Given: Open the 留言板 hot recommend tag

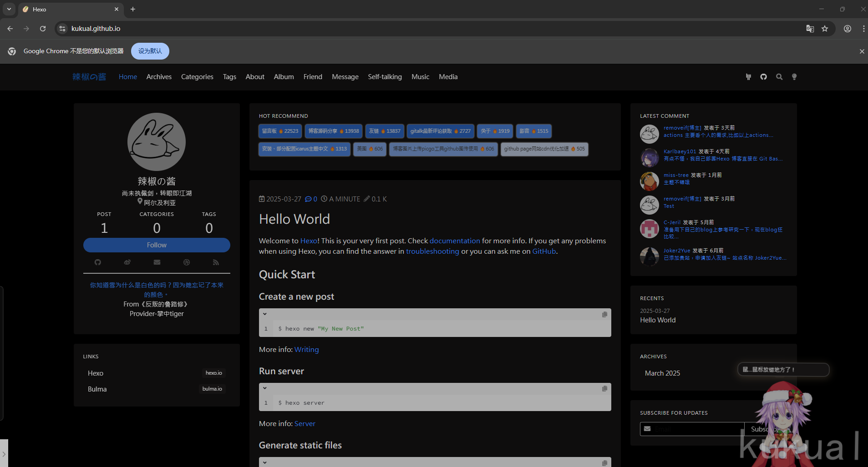Looking at the screenshot, I should pyautogui.click(x=280, y=131).
